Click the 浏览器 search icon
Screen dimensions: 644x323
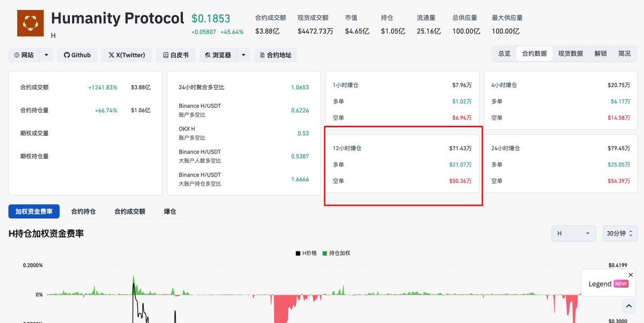pos(208,55)
